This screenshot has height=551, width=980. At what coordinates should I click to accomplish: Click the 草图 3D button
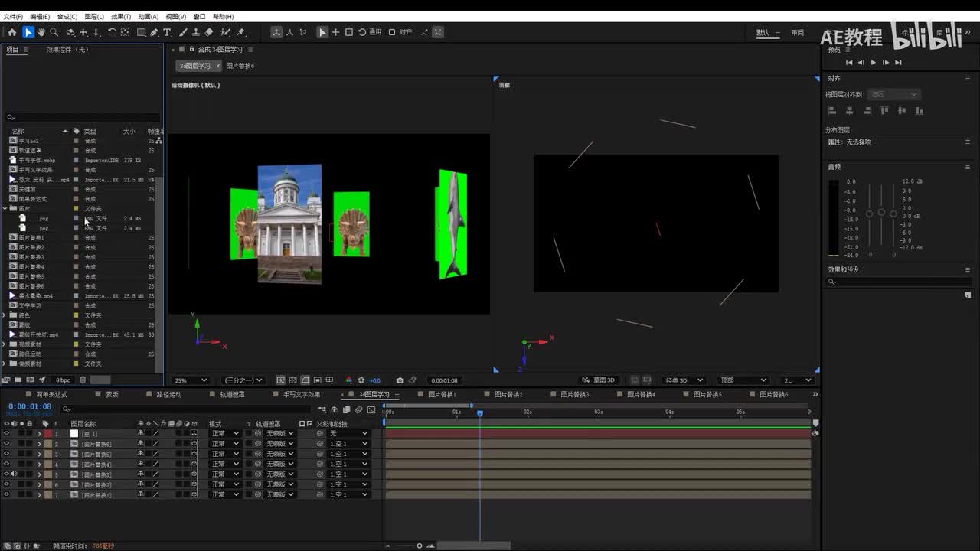click(x=599, y=380)
